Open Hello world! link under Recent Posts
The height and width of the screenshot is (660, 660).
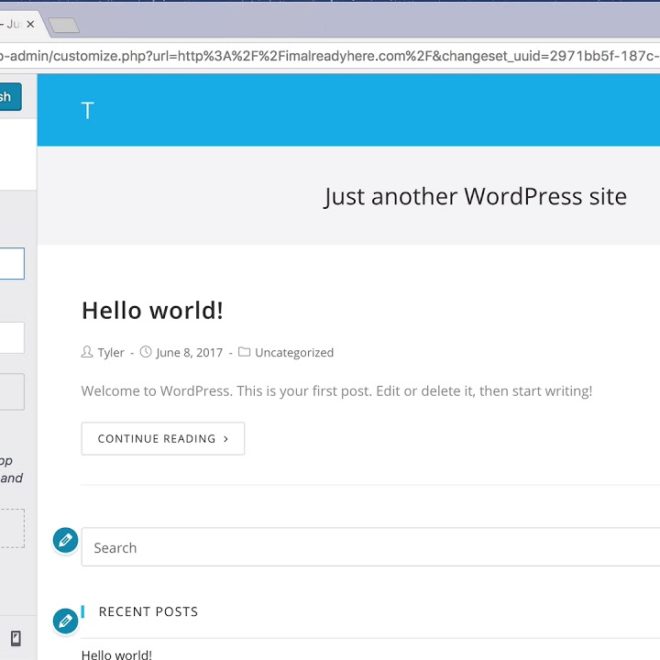[x=117, y=655]
